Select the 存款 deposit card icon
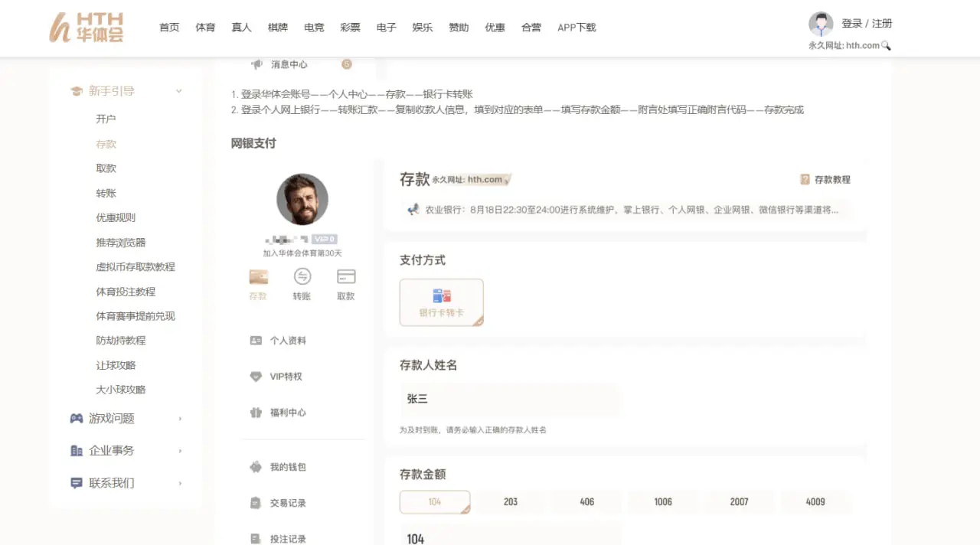Screen dimensions: 980x545 point(258,278)
